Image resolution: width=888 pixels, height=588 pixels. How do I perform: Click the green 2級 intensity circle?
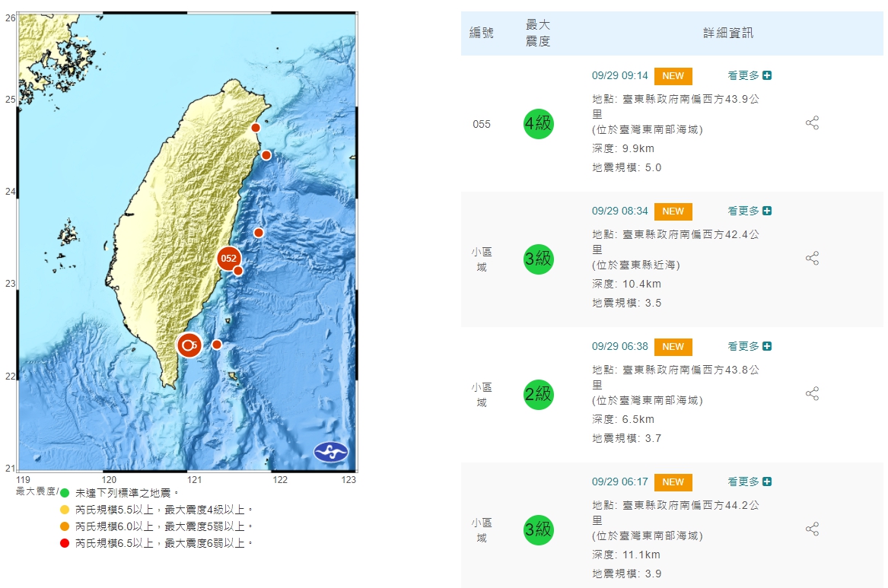coord(538,394)
